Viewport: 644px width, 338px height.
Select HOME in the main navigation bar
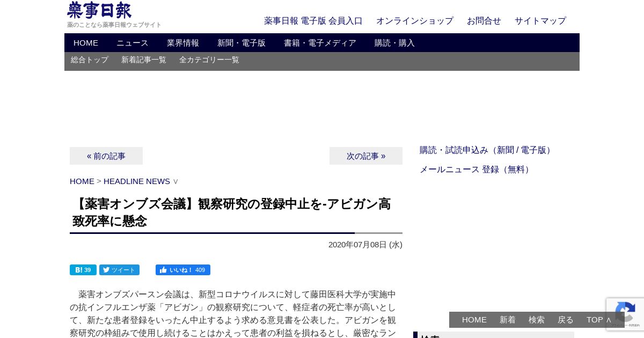pyautogui.click(x=86, y=43)
